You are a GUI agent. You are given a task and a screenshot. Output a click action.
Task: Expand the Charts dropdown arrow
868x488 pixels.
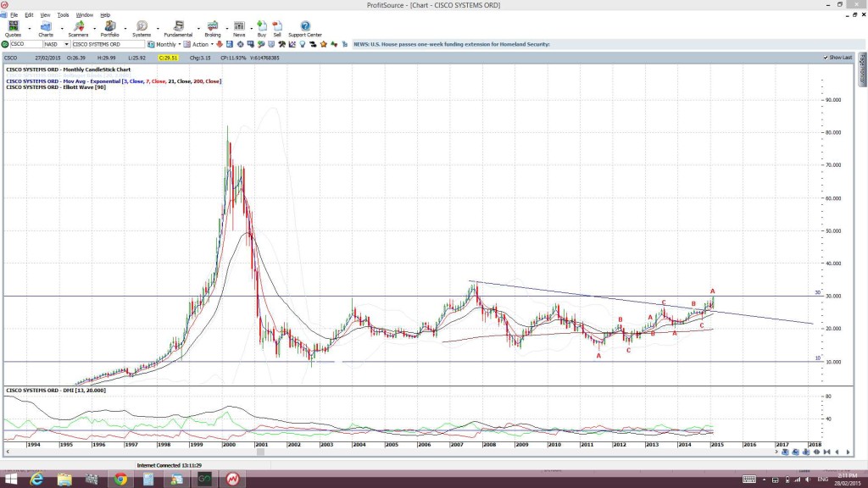click(61, 29)
